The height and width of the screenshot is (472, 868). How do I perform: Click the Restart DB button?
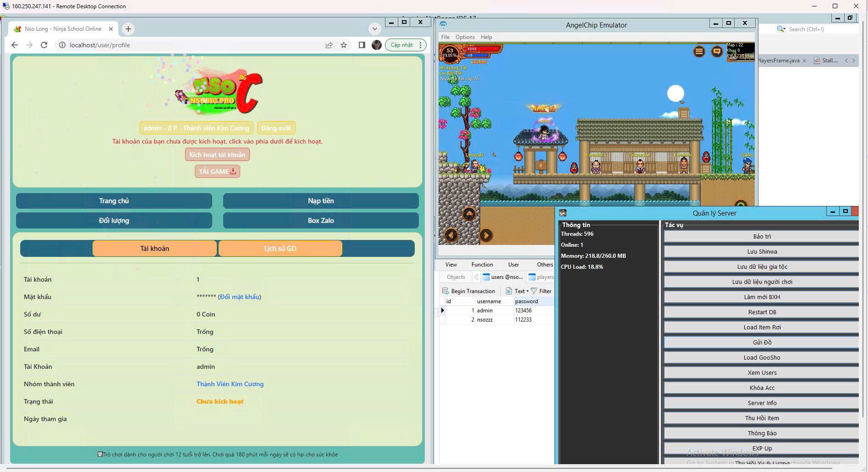[x=762, y=312]
